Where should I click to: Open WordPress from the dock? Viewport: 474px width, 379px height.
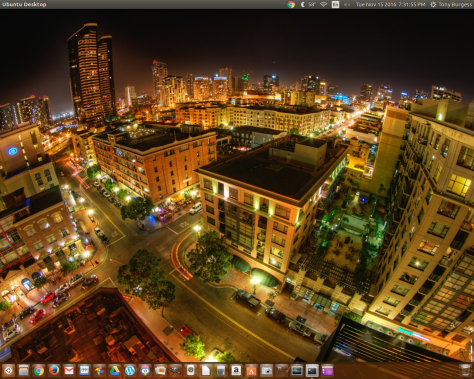tap(130, 370)
